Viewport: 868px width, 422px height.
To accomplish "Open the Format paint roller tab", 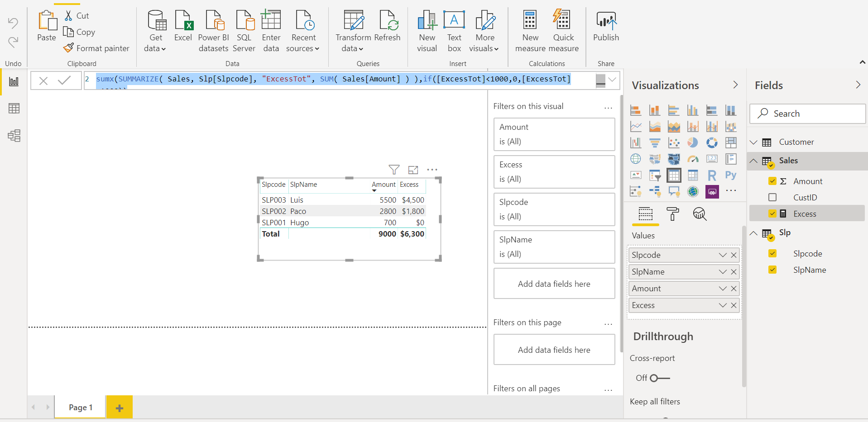I will point(673,214).
